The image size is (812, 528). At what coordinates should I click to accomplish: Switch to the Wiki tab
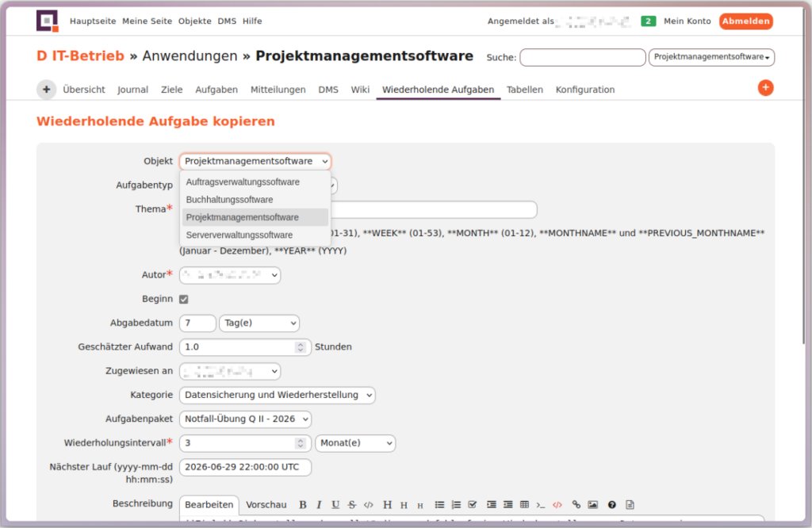(360, 90)
